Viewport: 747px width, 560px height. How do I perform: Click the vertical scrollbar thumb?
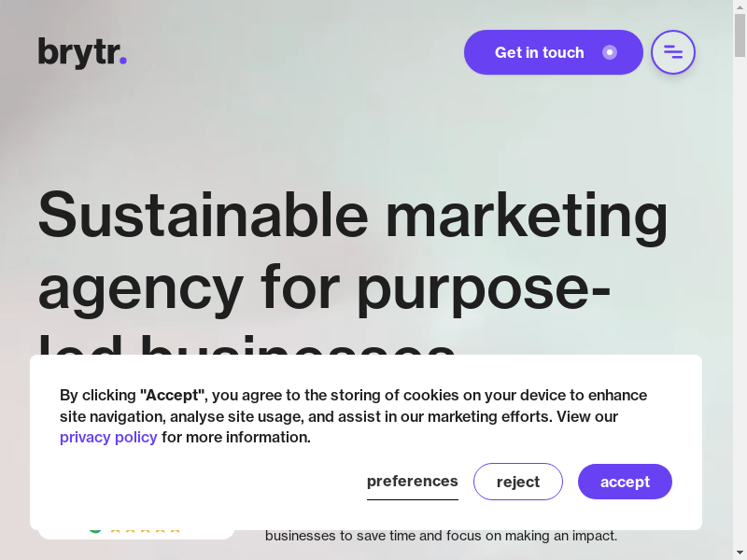740,35
